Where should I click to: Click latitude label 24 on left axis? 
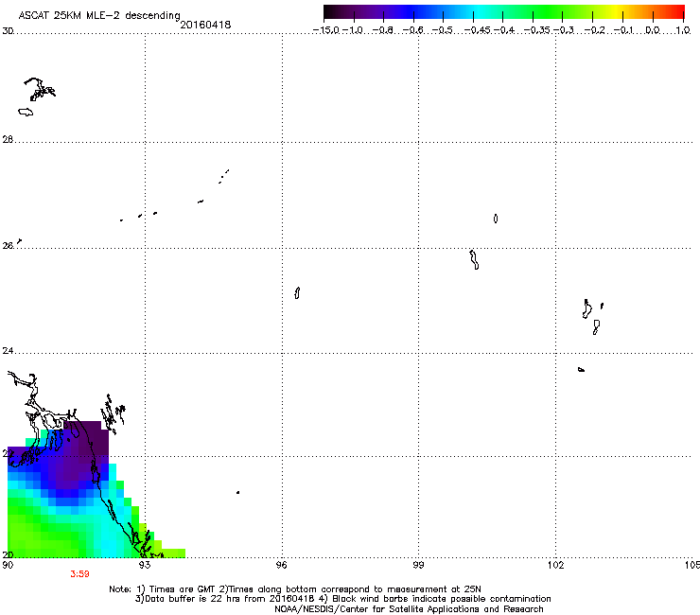(x=8, y=351)
